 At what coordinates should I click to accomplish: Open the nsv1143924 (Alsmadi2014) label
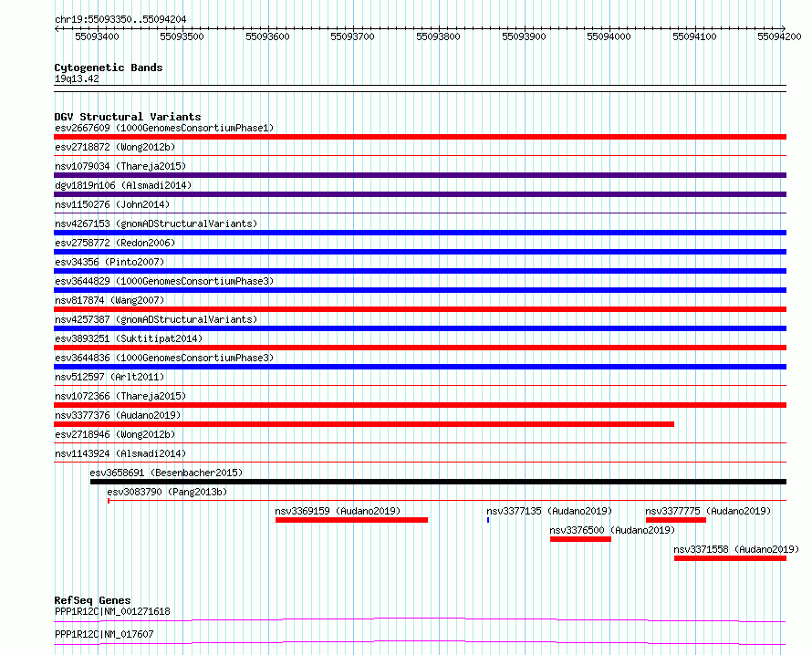pyautogui.click(x=120, y=453)
